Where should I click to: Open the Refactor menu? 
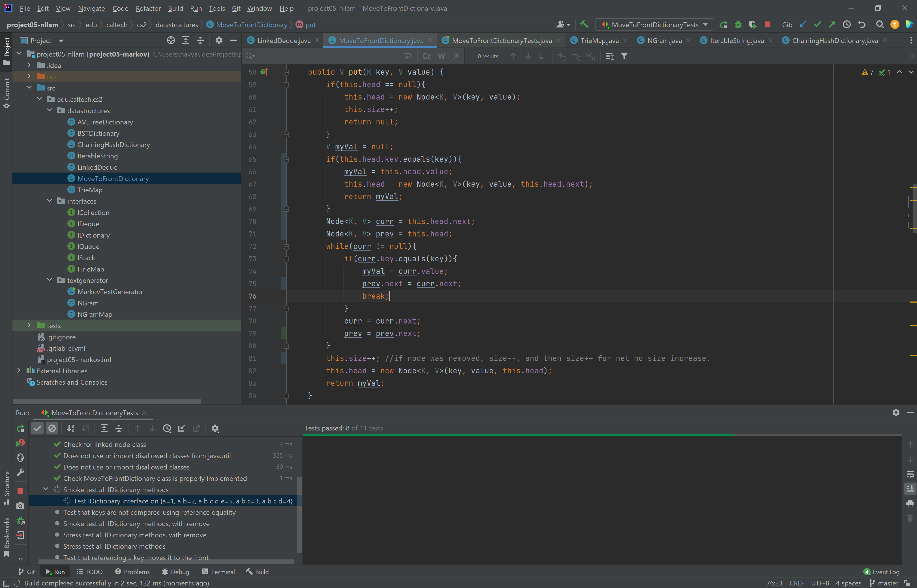click(x=148, y=8)
